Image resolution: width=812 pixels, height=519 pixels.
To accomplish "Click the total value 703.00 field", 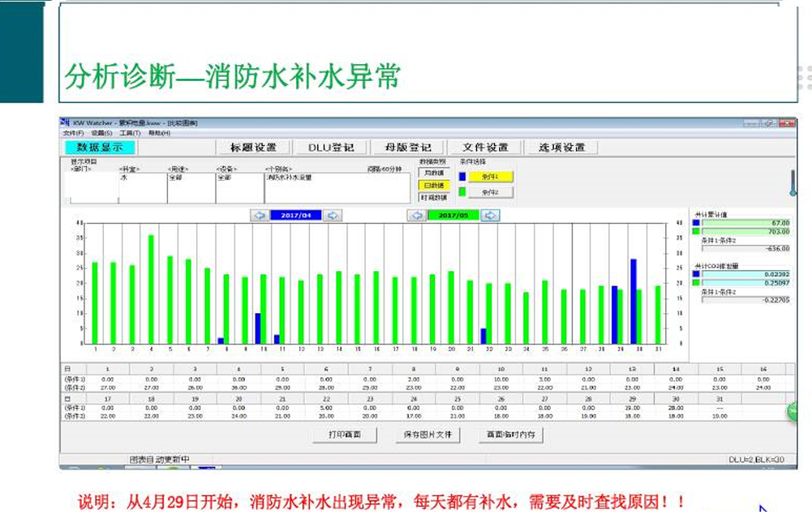I will [745, 231].
